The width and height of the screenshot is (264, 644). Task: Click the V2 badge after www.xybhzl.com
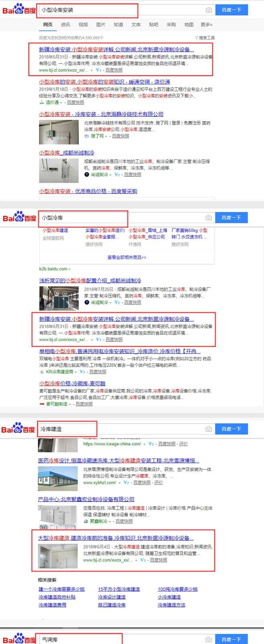click(x=126, y=483)
